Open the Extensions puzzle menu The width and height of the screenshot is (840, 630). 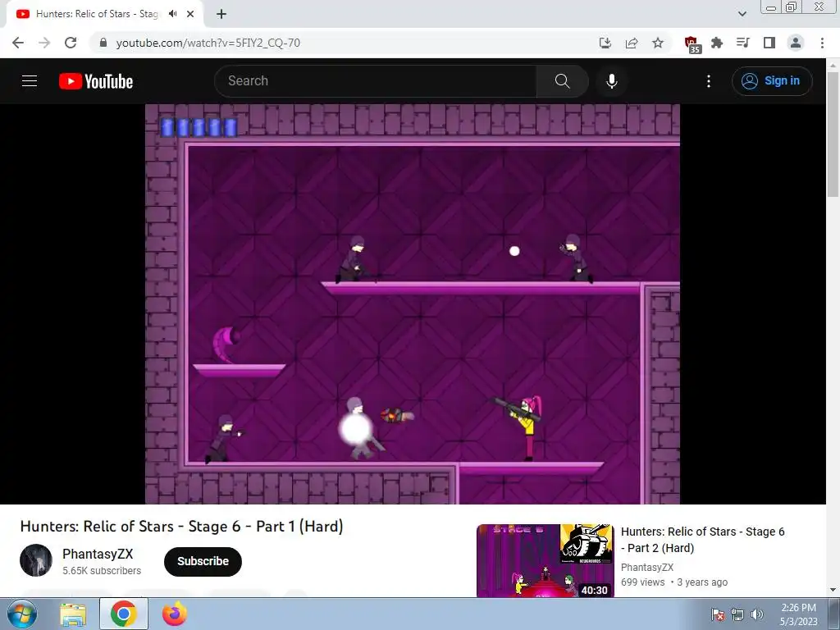pos(717,43)
